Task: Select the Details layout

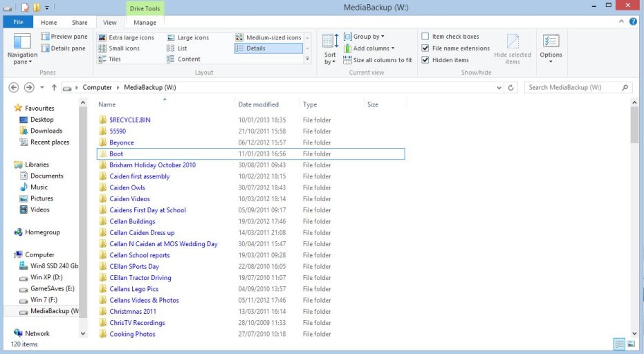Action: 268,48
